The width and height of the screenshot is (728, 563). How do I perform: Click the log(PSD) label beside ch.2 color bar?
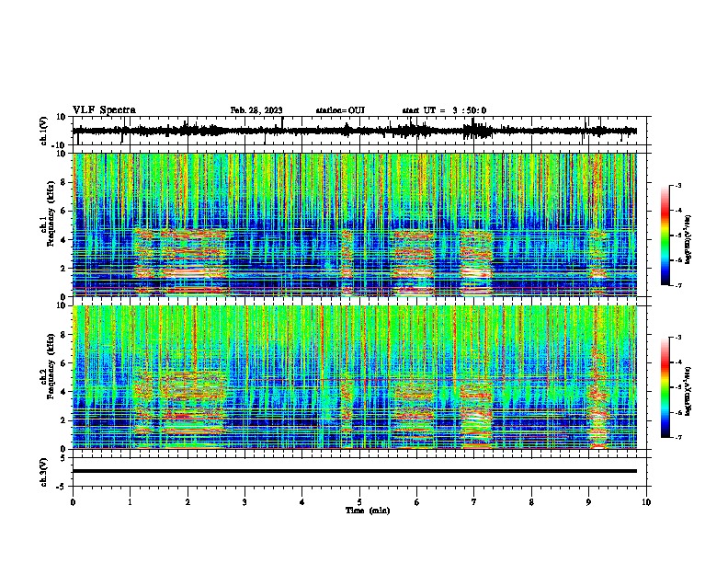(x=688, y=391)
